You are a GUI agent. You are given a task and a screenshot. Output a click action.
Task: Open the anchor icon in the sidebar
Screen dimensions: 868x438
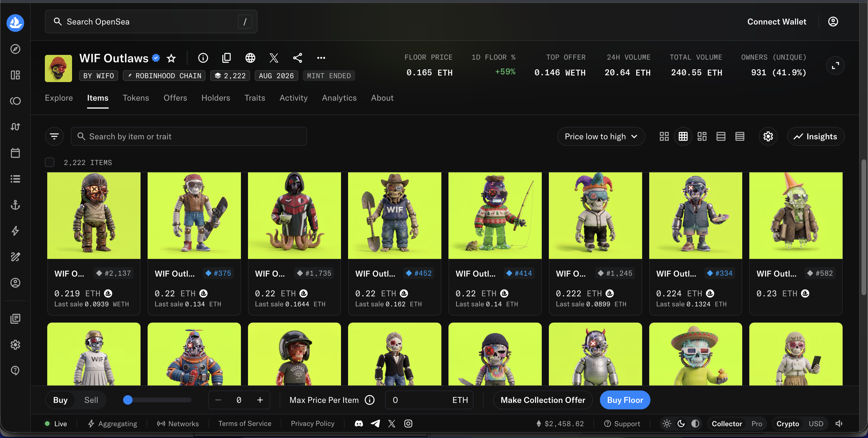coord(15,205)
